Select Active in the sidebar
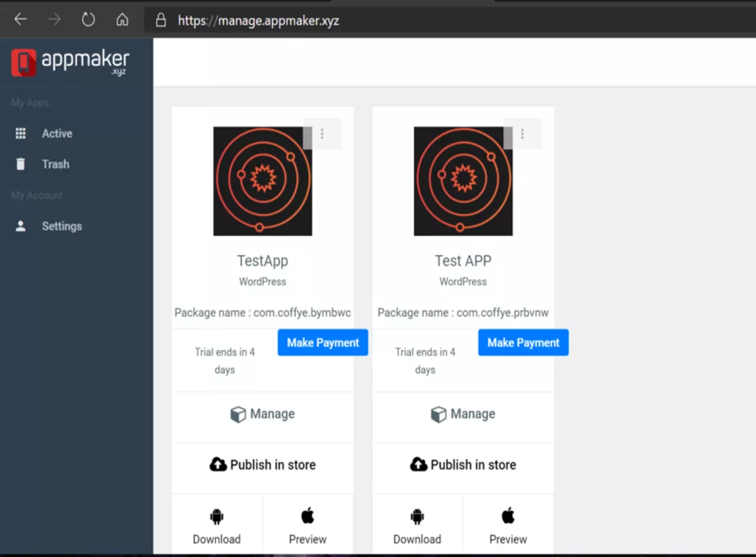 pyautogui.click(x=57, y=133)
